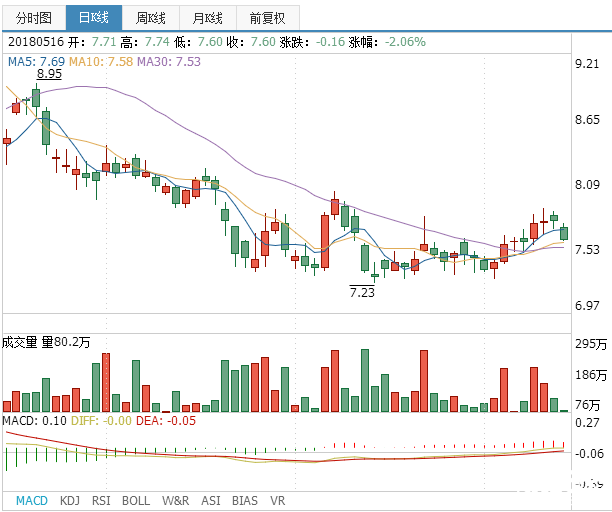Click the tallest green volume bar
This screenshot has height=512, width=612.
365,380
